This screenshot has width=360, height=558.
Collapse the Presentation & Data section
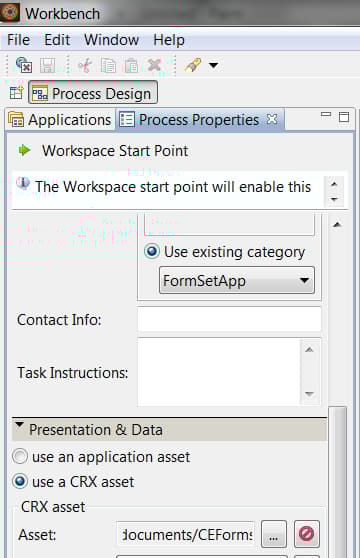pos(20,425)
